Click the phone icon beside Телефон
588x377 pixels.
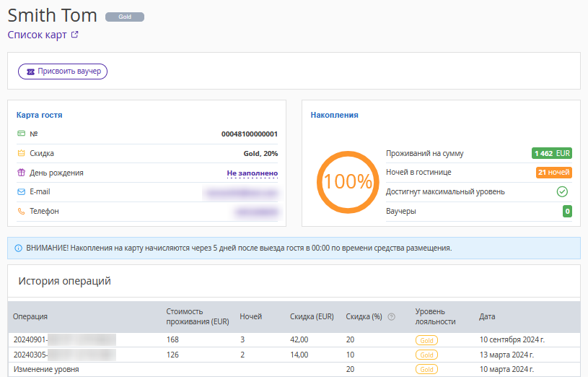tap(22, 212)
